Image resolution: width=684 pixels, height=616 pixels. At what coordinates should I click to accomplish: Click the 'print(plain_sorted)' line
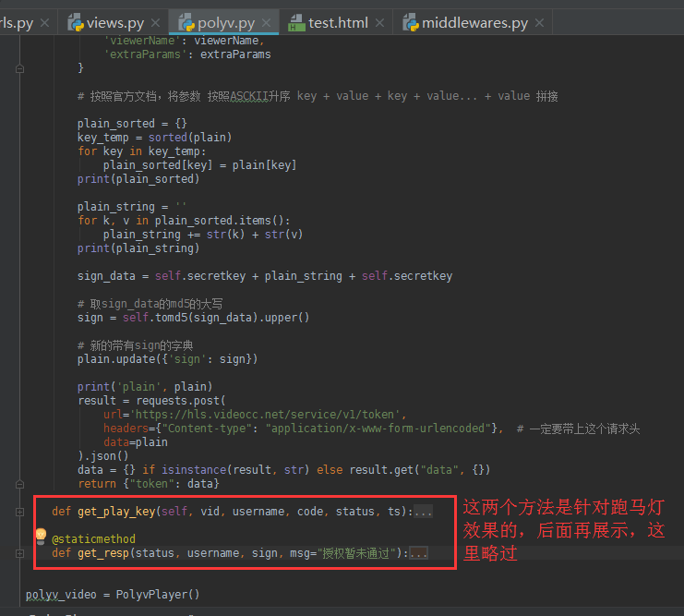tap(138, 179)
